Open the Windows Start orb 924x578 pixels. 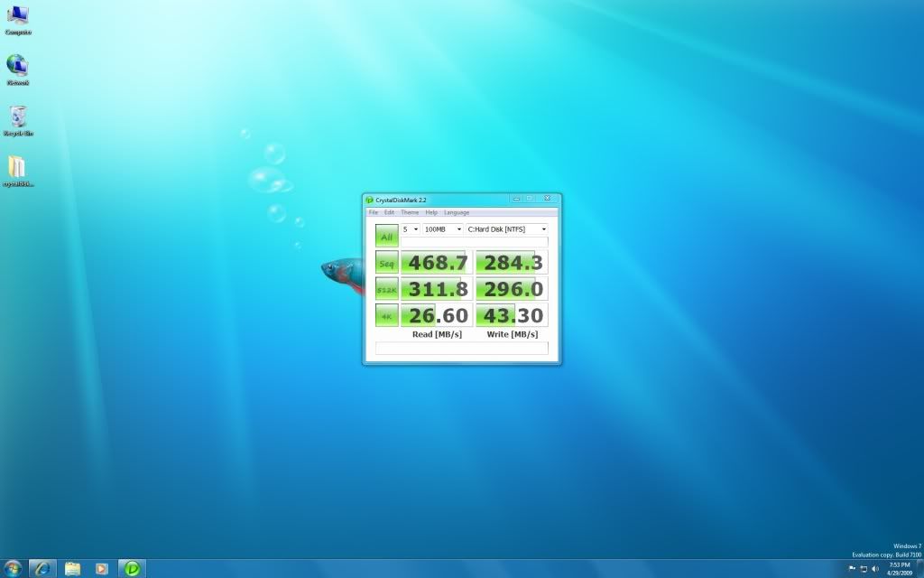pos(14,568)
